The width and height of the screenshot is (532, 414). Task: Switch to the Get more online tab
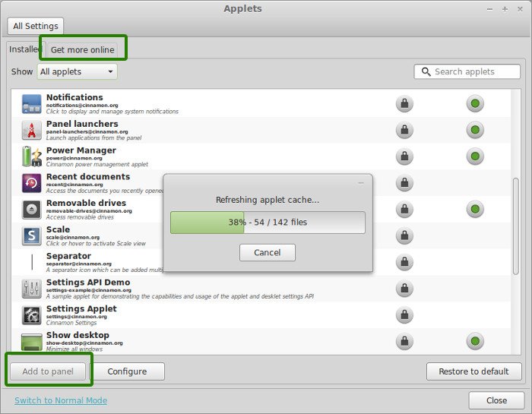click(x=82, y=50)
